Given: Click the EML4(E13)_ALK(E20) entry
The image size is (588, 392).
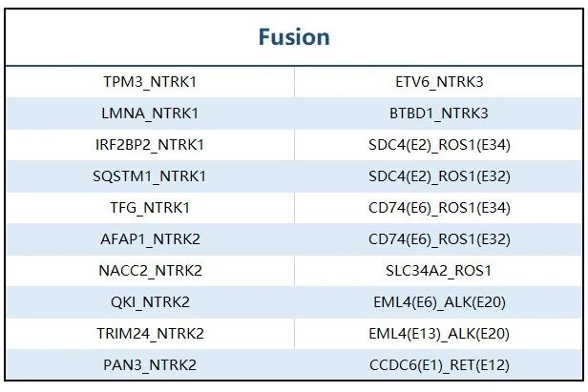Looking at the screenshot, I should [x=439, y=334].
